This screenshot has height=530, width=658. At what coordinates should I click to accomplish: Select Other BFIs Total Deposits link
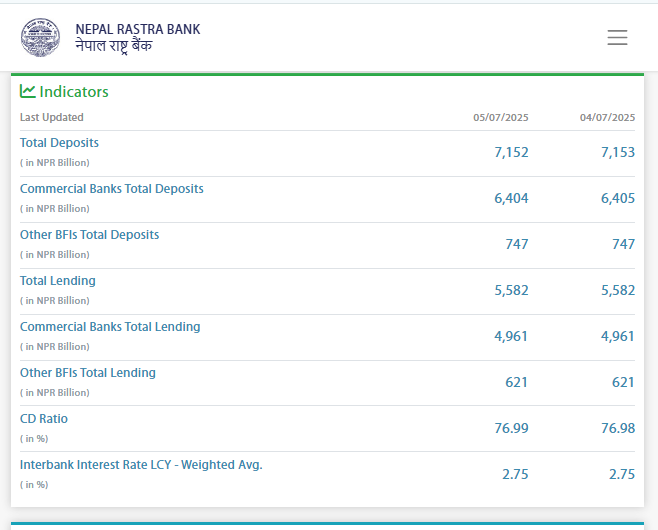pos(89,235)
